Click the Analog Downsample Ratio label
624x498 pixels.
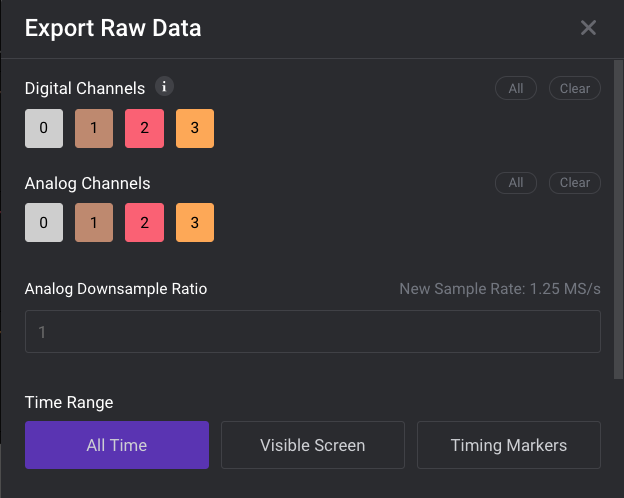[x=116, y=289]
